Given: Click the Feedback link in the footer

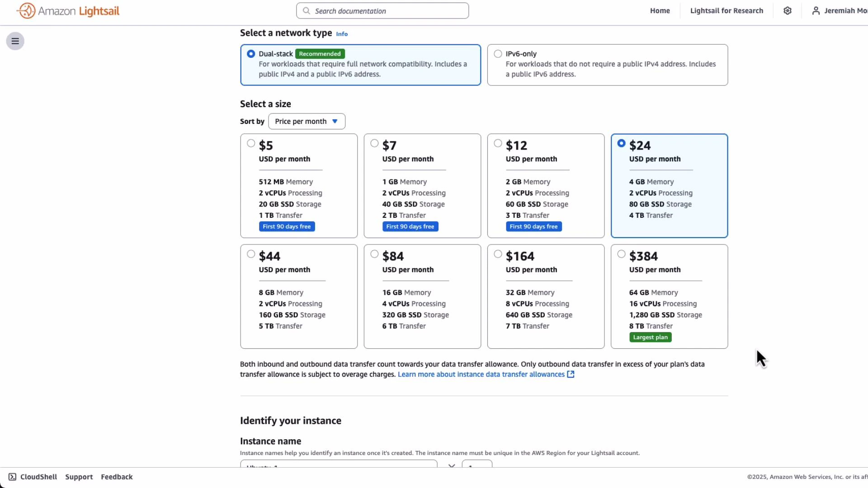Looking at the screenshot, I should coord(117,476).
